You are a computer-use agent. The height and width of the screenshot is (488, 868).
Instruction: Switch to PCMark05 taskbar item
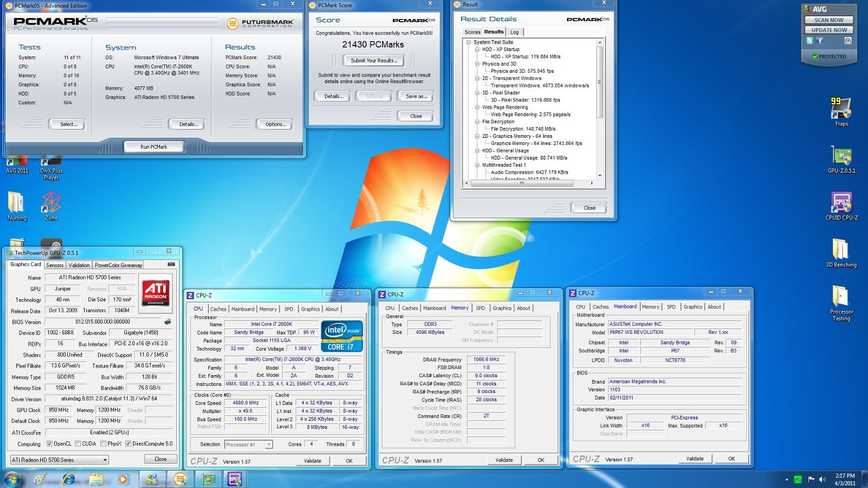pyautogui.click(x=180, y=479)
